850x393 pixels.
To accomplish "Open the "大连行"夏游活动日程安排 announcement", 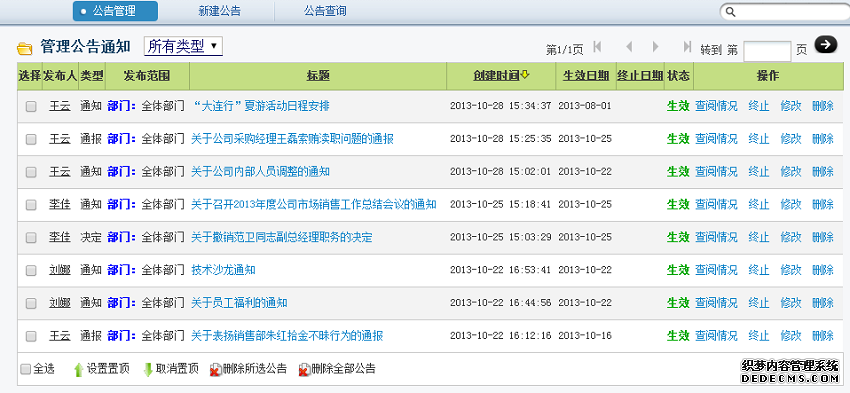I will pyautogui.click(x=261, y=106).
